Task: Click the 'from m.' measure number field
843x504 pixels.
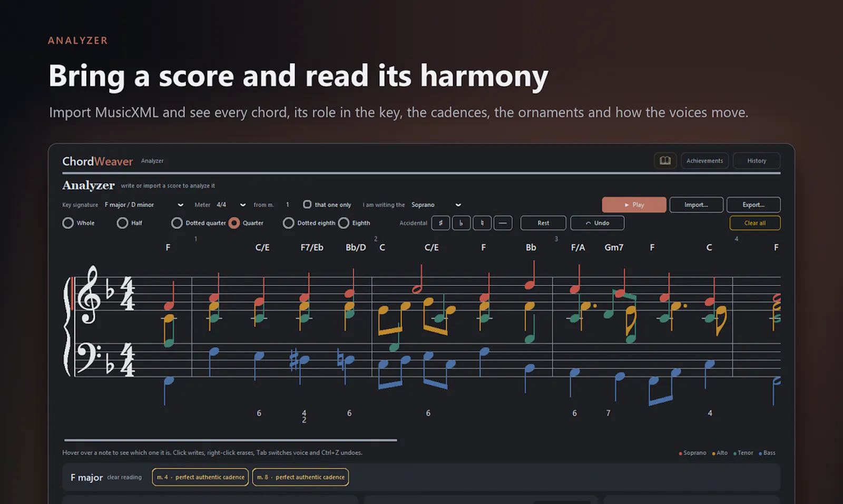Action: point(288,205)
